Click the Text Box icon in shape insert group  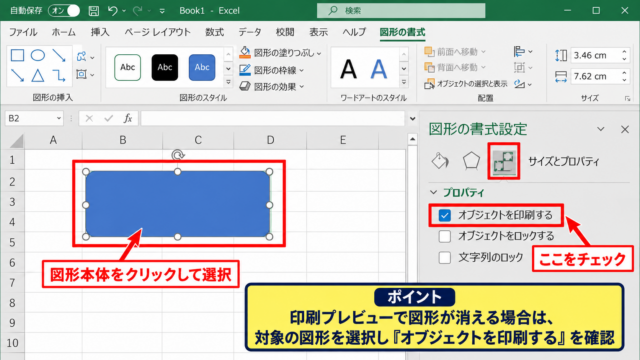pos(82,74)
